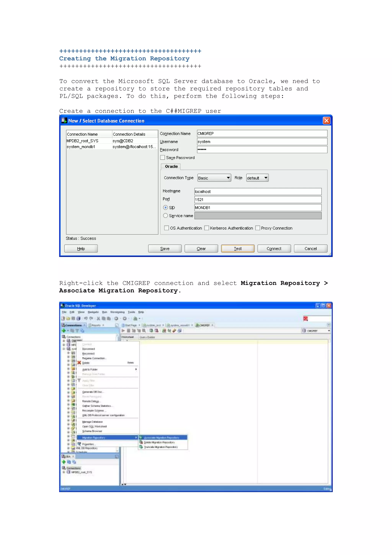
Task: Expand the MPDB2_root_SYS node in DBA panel
Action: click(64, 472)
